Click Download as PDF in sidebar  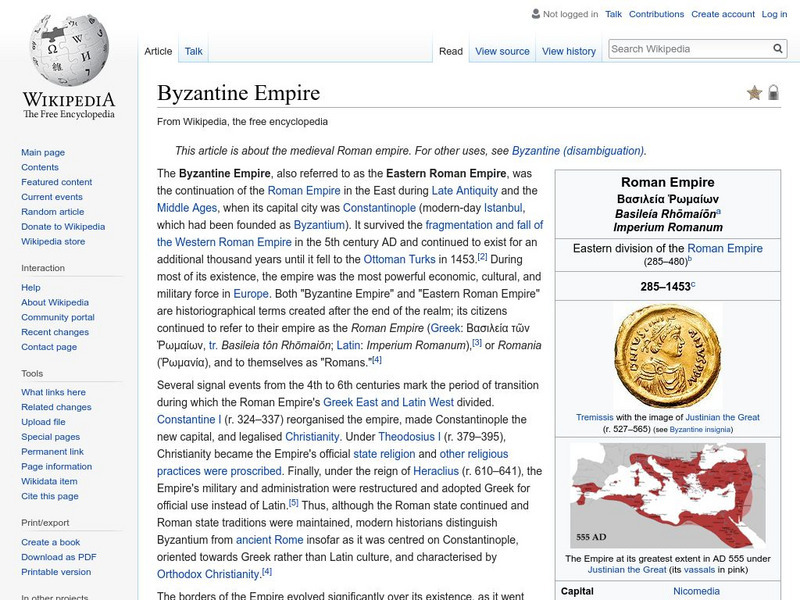click(59, 557)
